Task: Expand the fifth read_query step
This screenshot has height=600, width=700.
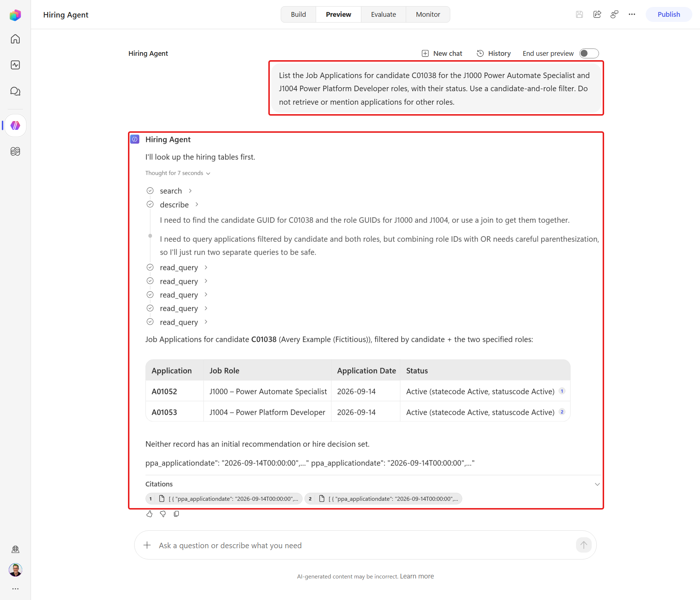Action: (x=183, y=322)
